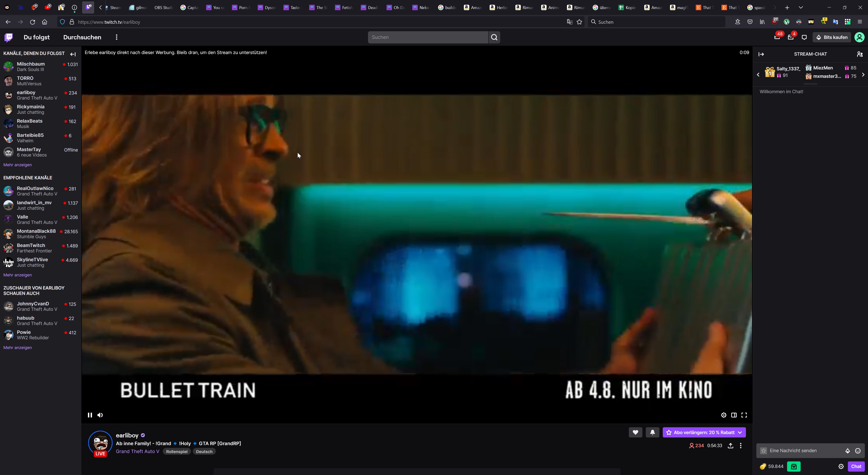Share the stream via share icon
The height and width of the screenshot is (475, 868).
click(x=731, y=446)
